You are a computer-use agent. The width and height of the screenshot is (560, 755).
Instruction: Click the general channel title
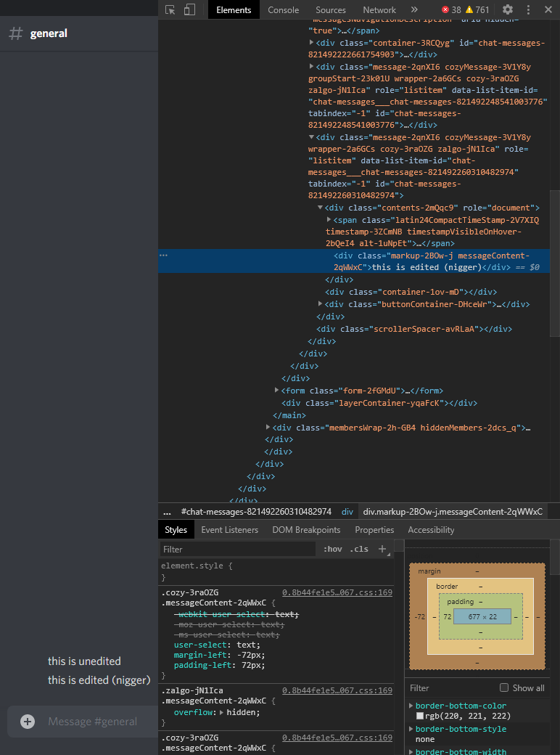tap(49, 33)
